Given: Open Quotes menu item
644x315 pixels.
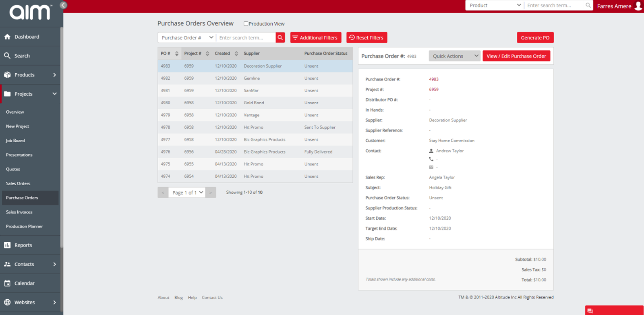Looking at the screenshot, I should (13, 169).
